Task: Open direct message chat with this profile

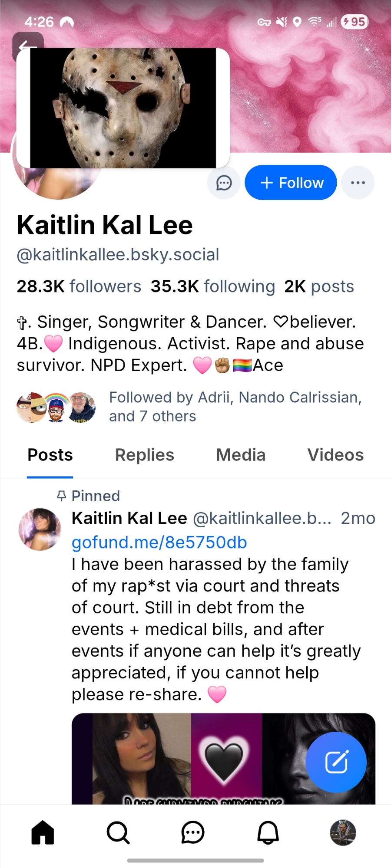Action: pyautogui.click(x=224, y=183)
